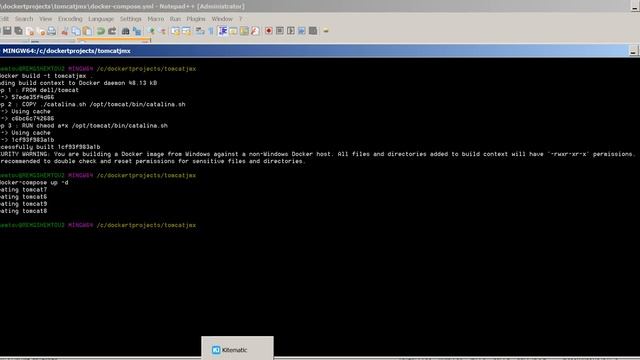The image size is (640, 360).
Task: Click 'Successfully built 1cf93f983a1b' line
Action: [50, 147]
